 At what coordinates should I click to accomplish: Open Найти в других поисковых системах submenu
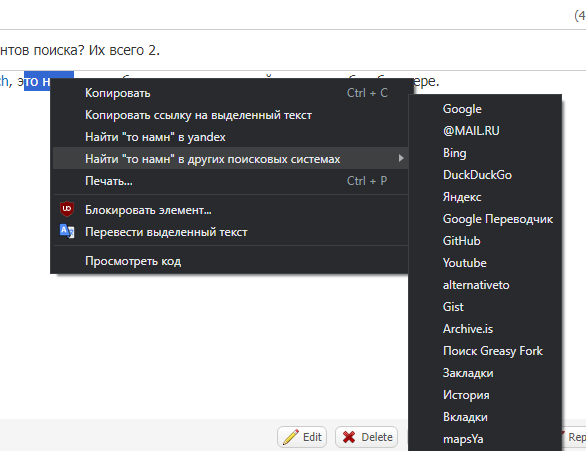pos(230,158)
